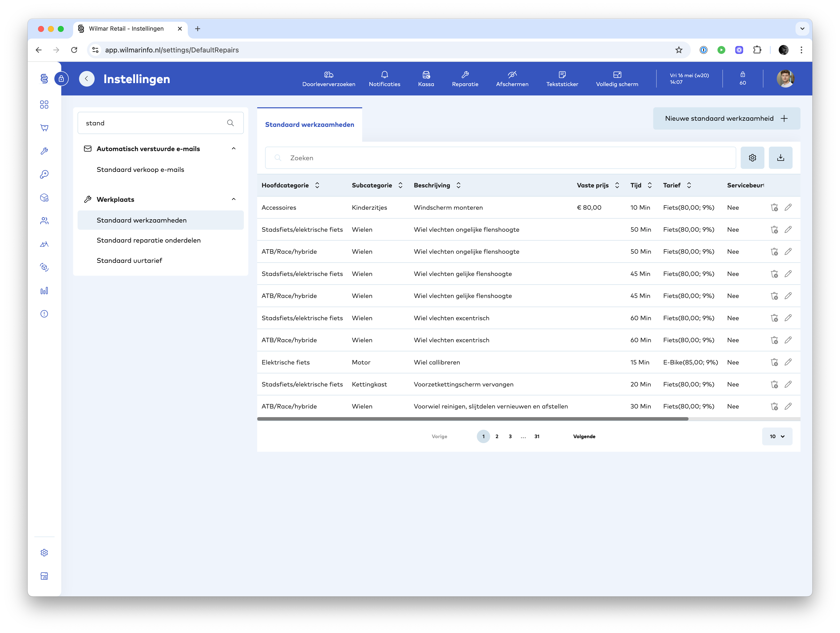Open Doorleververzoeken in the header
This screenshot has height=633, width=840.
[329, 79]
